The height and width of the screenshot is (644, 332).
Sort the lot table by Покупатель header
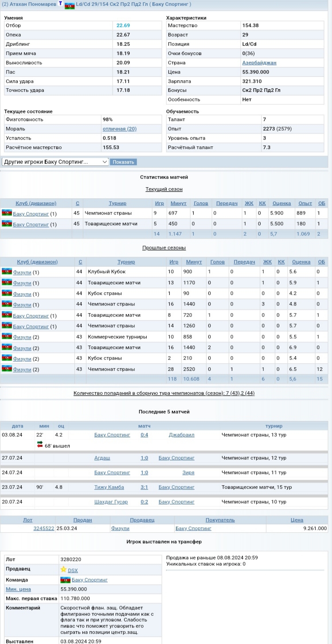point(220,520)
